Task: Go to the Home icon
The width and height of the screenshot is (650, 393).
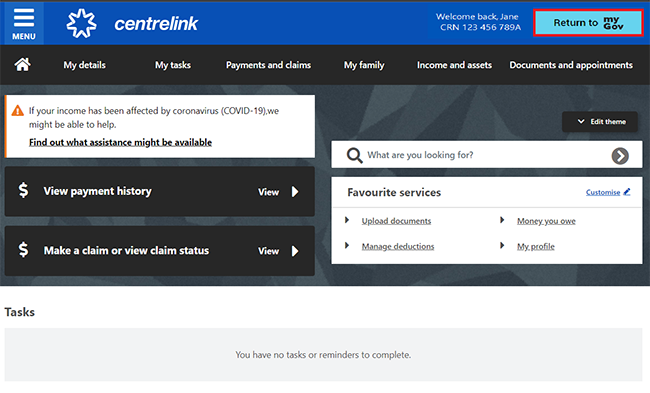Action: point(22,65)
